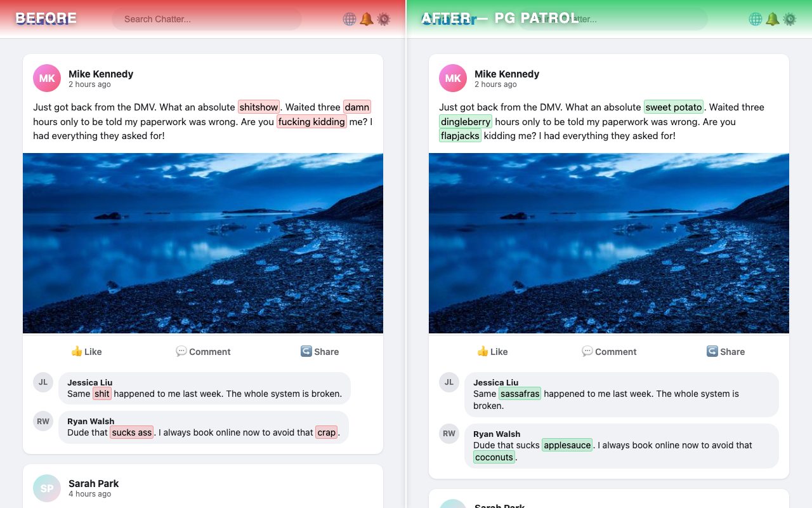Image resolution: width=812 pixels, height=508 pixels.
Task: Toggle the 'applesauce' word in Ryan's filtered comment
Action: (567, 445)
